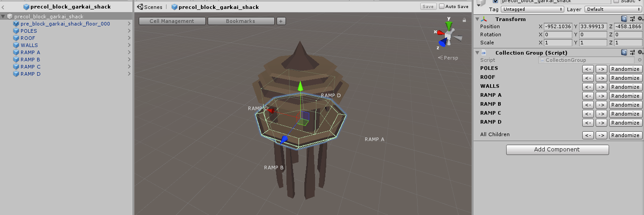Toggle the Static checkbox
This screenshot has width=644, height=215.
coord(616,1)
